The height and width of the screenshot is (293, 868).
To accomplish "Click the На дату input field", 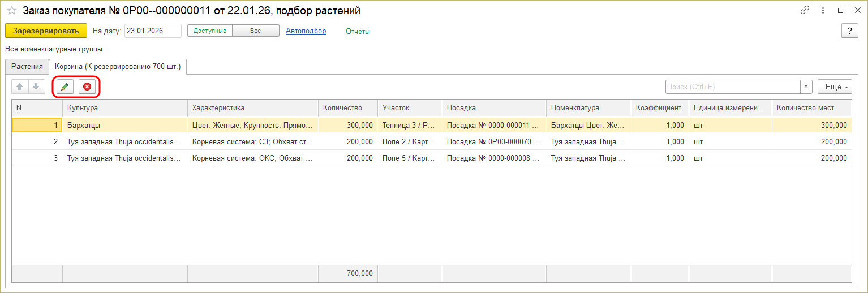I will point(152,31).
